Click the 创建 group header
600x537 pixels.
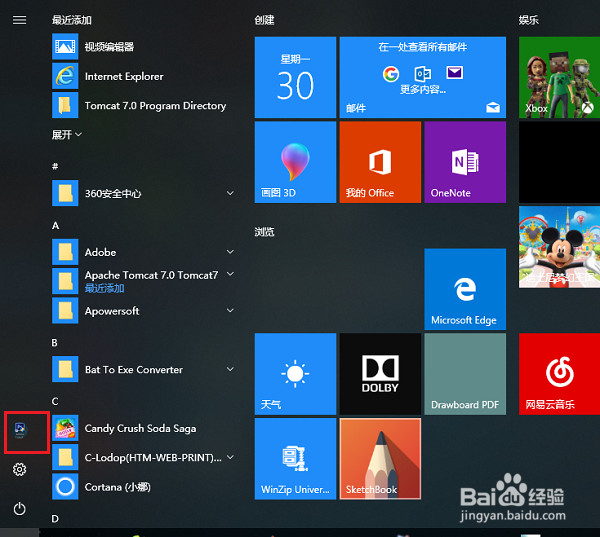click(264, 20)
